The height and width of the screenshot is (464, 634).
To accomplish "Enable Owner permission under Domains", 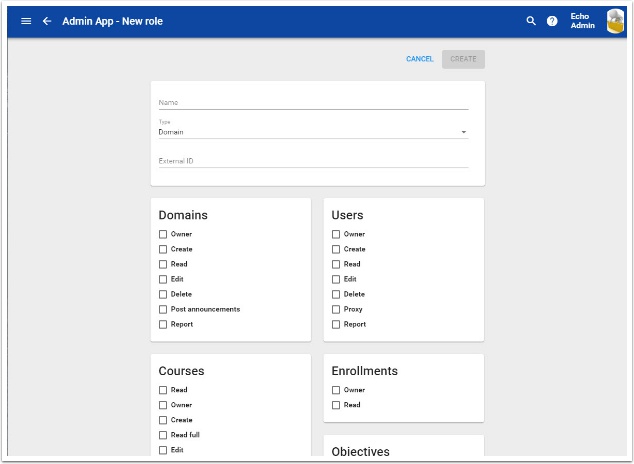I will click(163, 234).
